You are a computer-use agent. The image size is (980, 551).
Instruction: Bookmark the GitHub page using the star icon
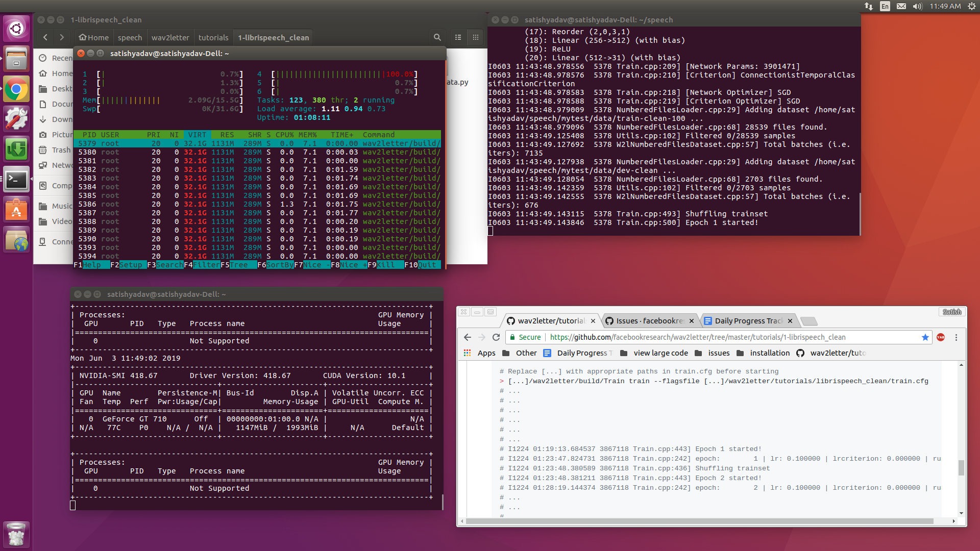[x=925, y=337]
